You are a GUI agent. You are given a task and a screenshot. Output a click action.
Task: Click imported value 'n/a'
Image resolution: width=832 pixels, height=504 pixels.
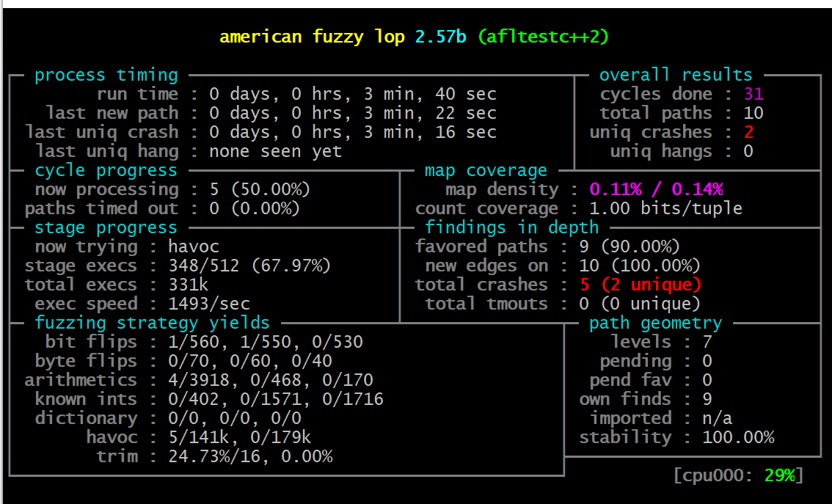point(718,419)
